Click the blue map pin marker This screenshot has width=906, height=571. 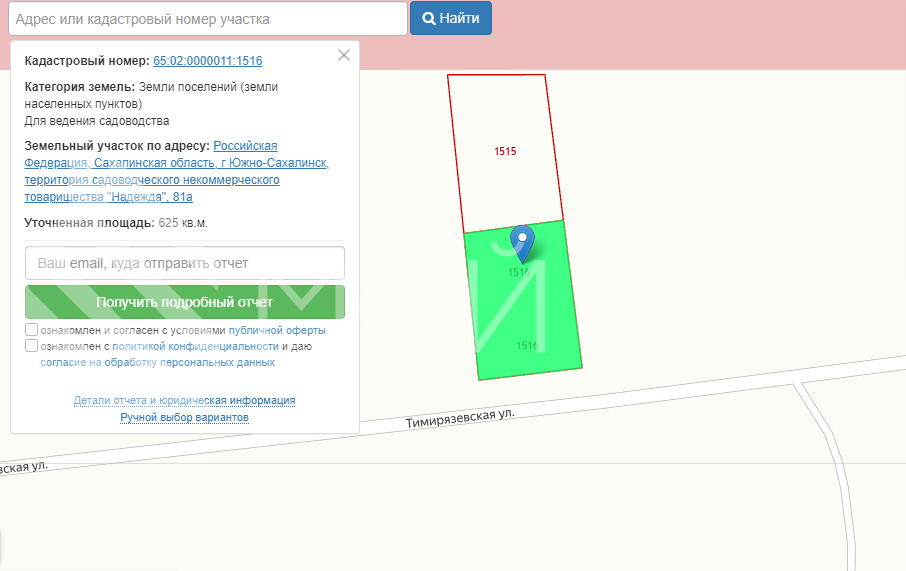[522, 241]
